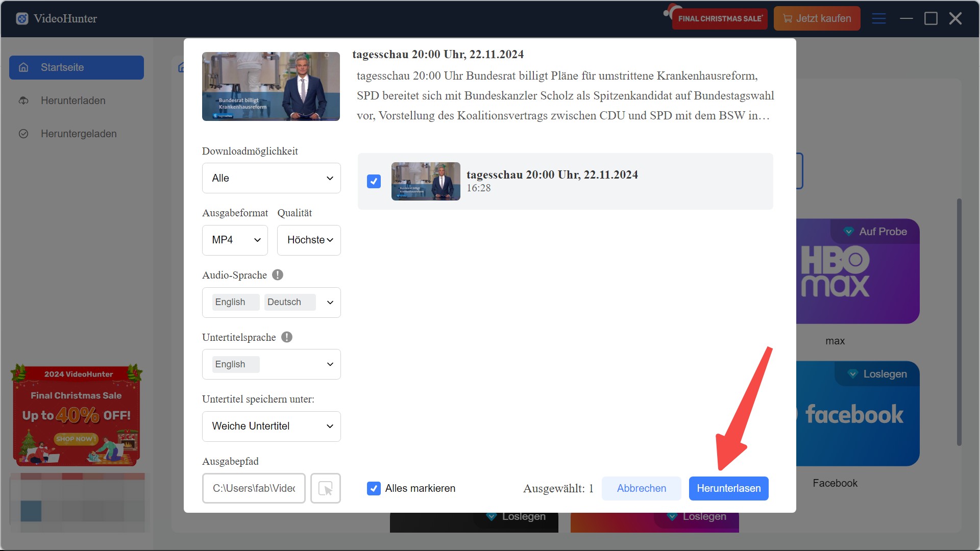The height and width of the screenshot is (551, 980).
Task: Click the facebook service tile
Action: click(857, 414)
